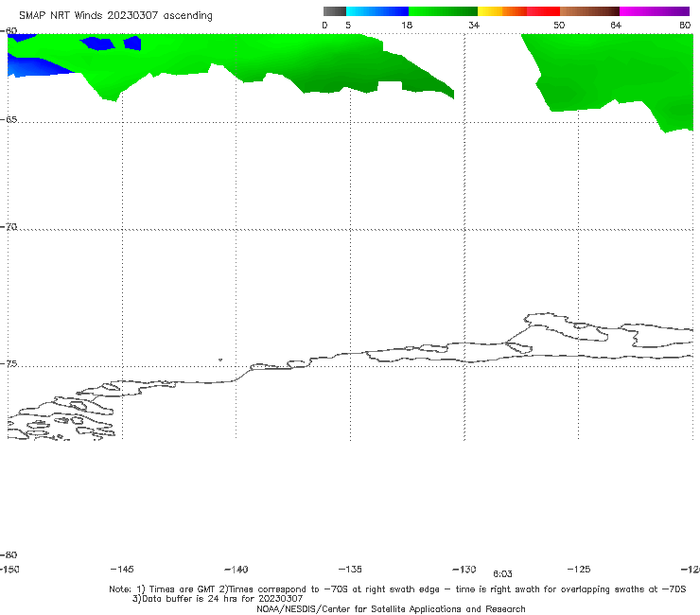
Task: Click the longitude label '-135'
Action: pyautogui.click(x=350, y=569)
